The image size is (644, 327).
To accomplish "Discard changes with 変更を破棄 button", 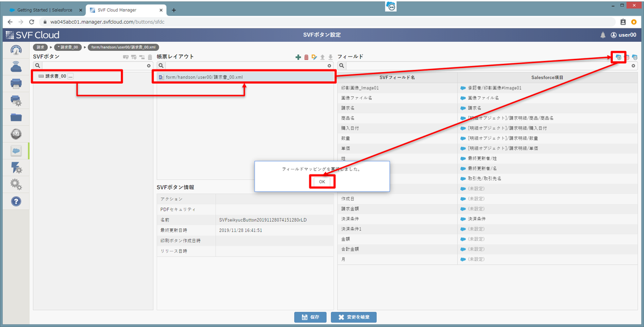I will (x=354, y=317).
